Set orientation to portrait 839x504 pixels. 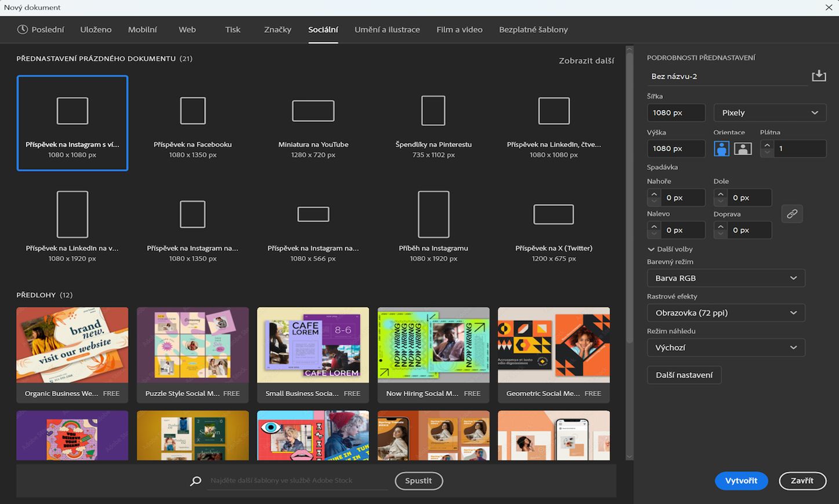[x=721, y=149]
